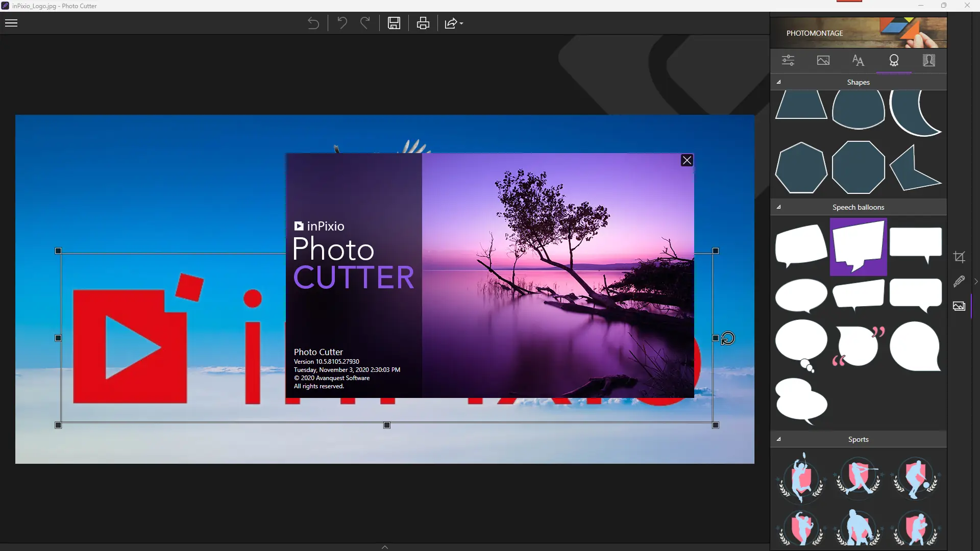Select the eraser tool in side strip
980x551 pixels.
[x=959, y=281]
